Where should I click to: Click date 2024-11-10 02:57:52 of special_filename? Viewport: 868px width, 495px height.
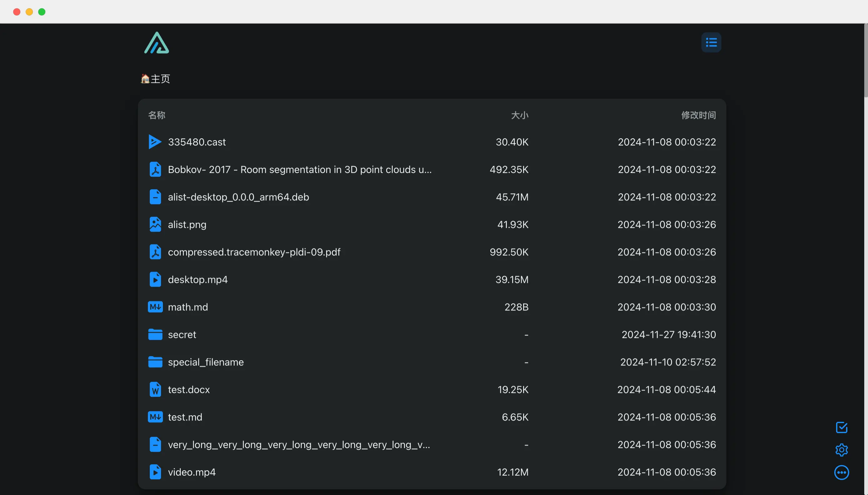(668, 362)
